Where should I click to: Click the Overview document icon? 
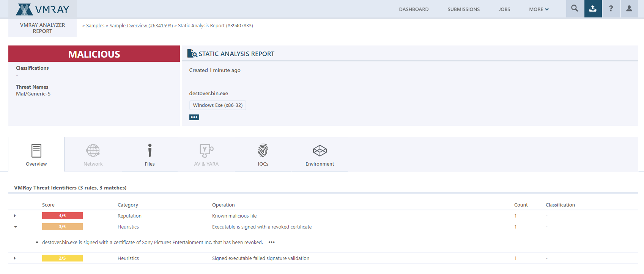(36, 151)
